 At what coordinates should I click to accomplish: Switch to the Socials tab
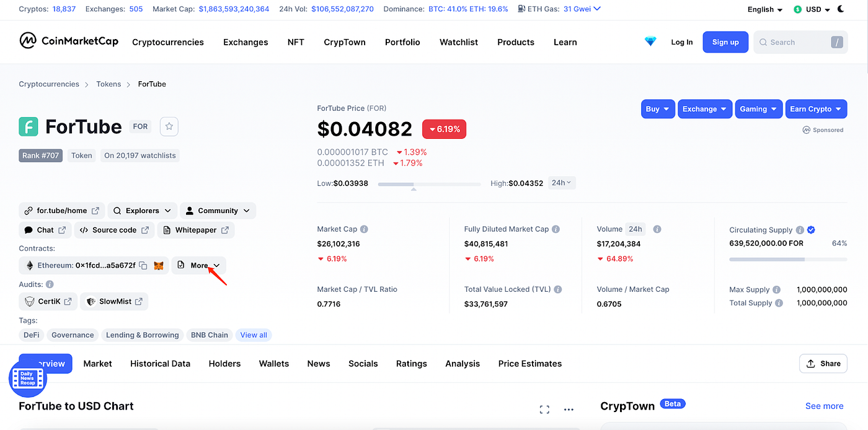[x=363, y=364]
